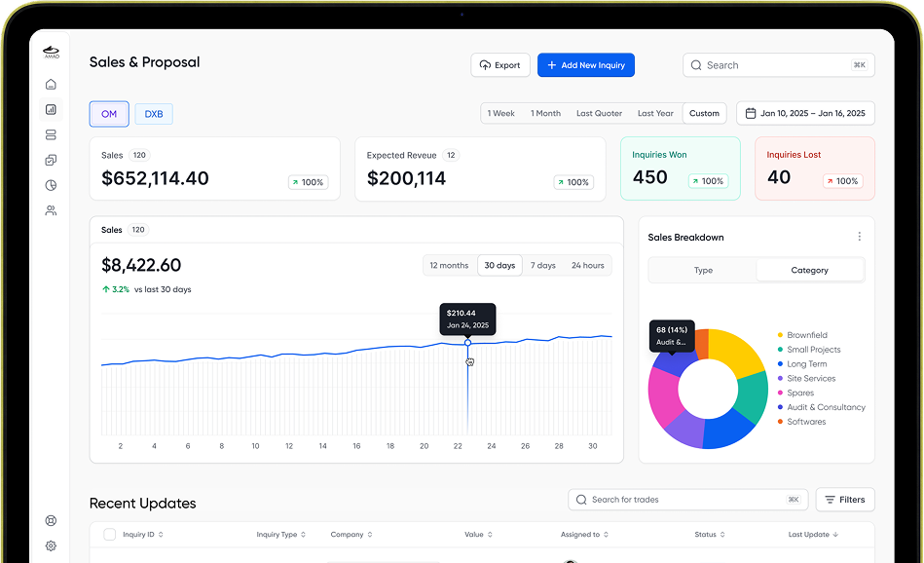Screen dimensions: 924x563
Task: Switch Sales Breakdown to Type tab
Action: [x=703, y=270]
